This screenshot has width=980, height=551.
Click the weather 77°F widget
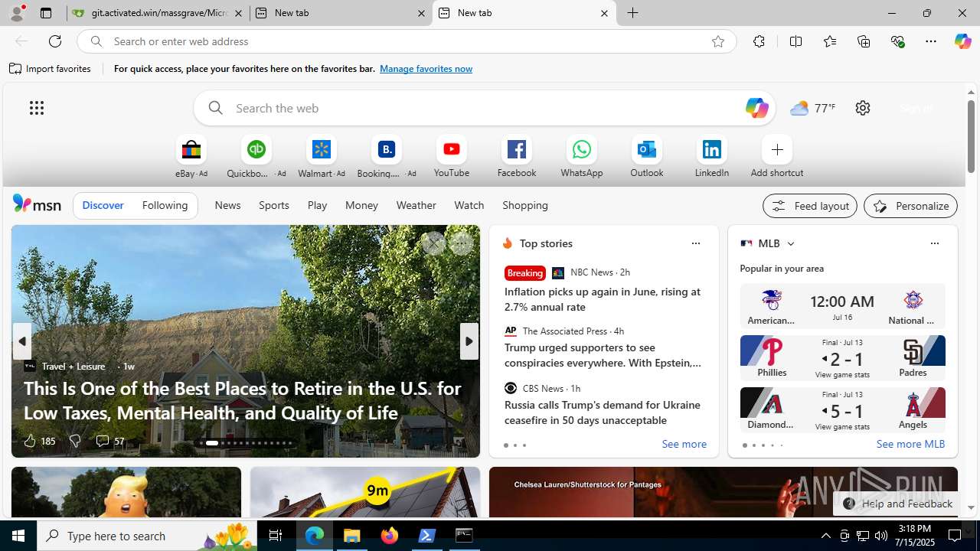point(812,108)
